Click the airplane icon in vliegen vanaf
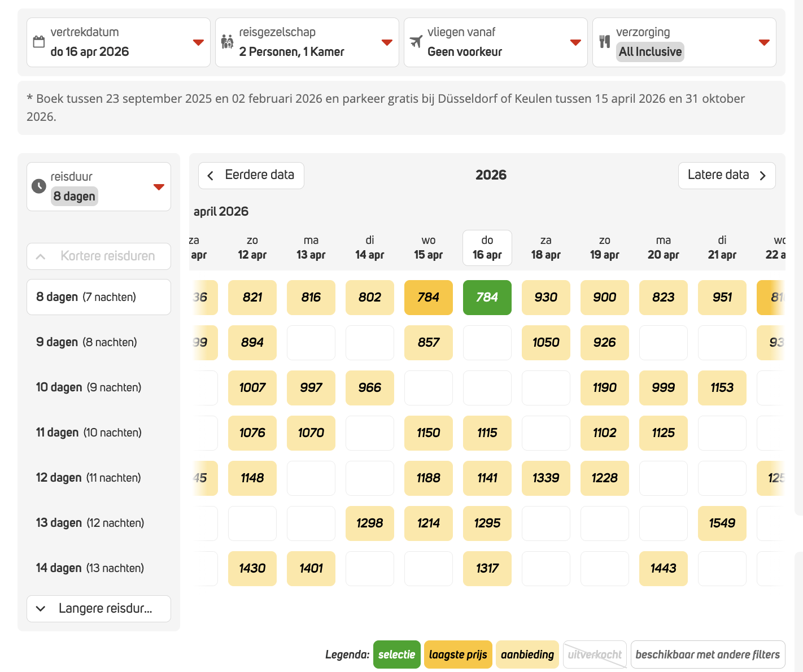Viewport: 803px width, 672px height. pyautogui.click(x=416, y=42)
